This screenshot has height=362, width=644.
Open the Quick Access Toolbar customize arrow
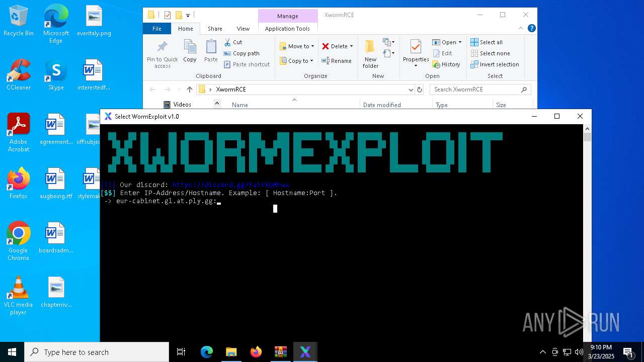[188, 15]
